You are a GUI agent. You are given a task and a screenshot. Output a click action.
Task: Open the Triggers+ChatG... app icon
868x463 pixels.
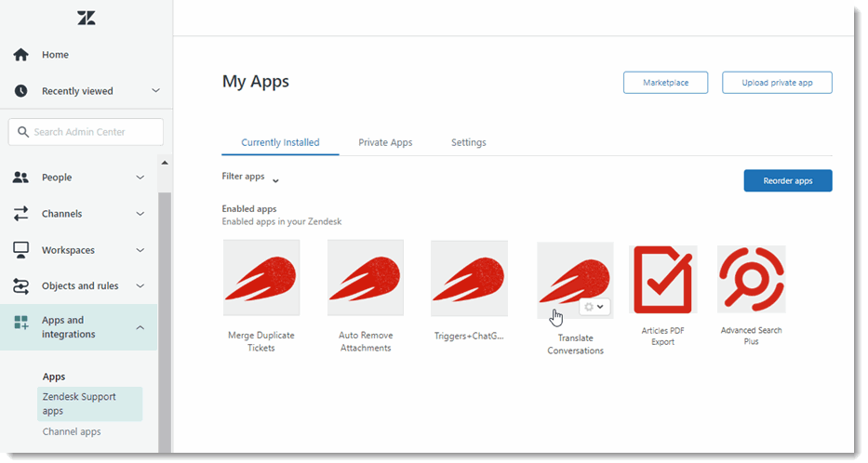coord(470,278)
